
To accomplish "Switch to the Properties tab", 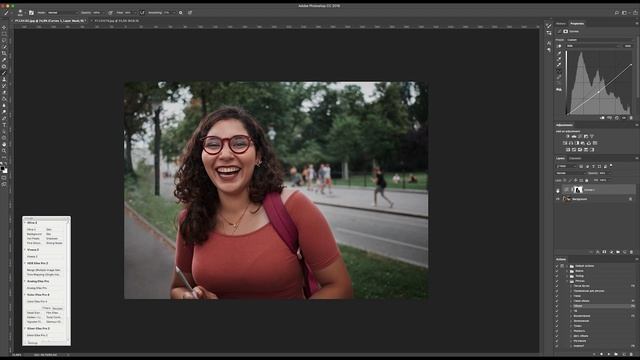I will pos(577,24).
